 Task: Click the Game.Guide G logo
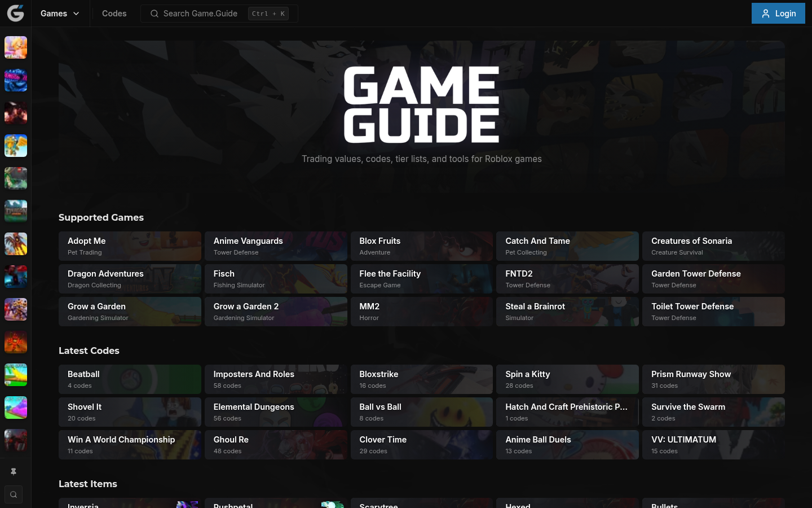(x=15, y=13)
